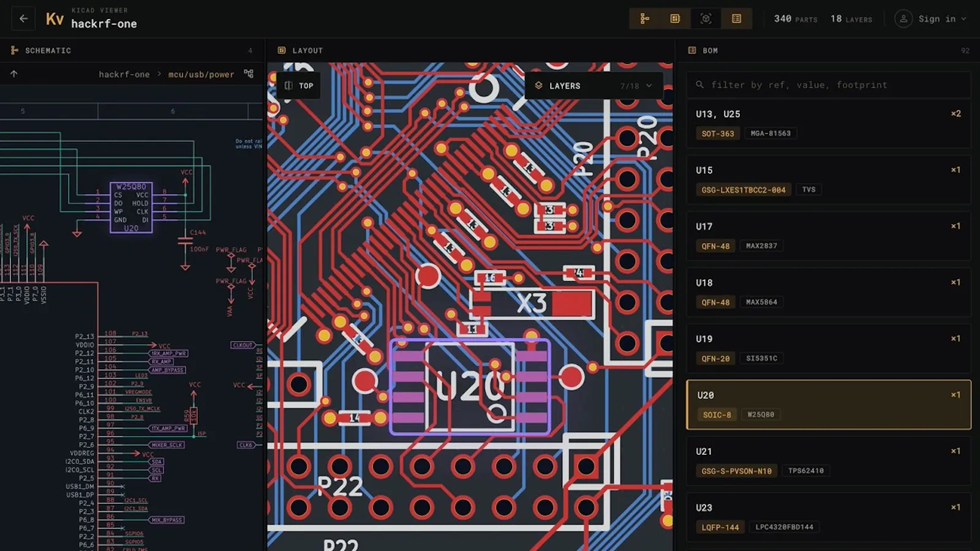Image resolution: width=980 pixels, height=551 pixels.
Task: Select the U13, U25 BOM row
Action: [x=829, y=123]
